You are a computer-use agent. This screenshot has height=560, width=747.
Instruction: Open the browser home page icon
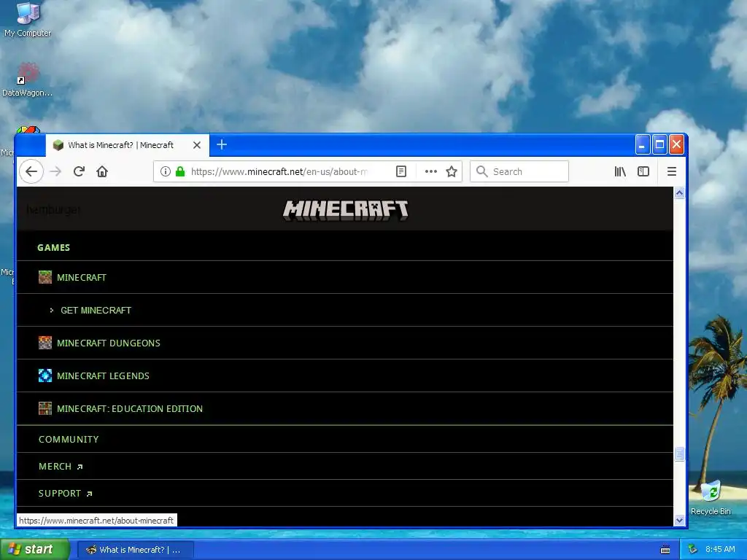[102, 171]
